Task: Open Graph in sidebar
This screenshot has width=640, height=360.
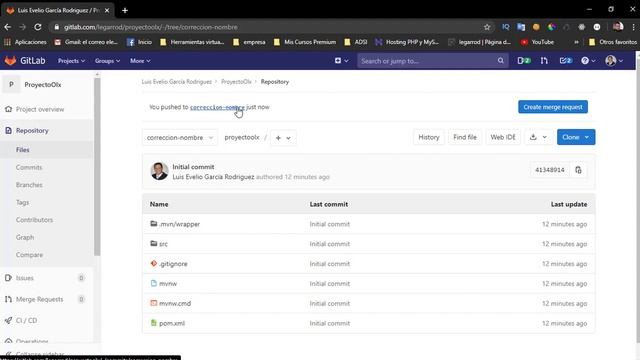Action: click(25, 237)
